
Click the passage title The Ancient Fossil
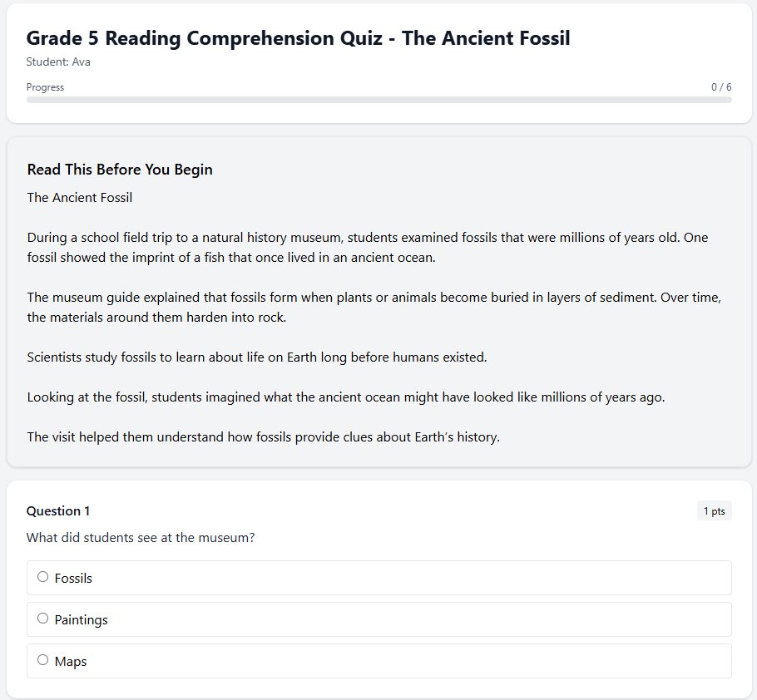pyautogui.click(x=79, y=197)
